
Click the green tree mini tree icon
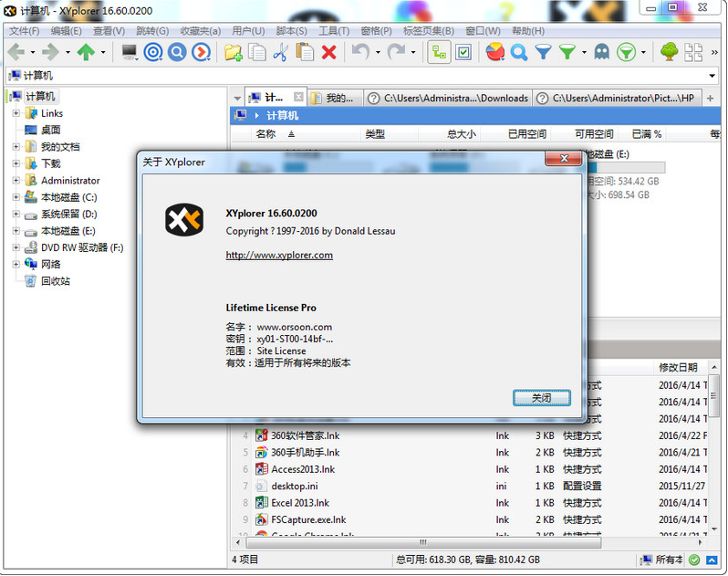point(669,52)
